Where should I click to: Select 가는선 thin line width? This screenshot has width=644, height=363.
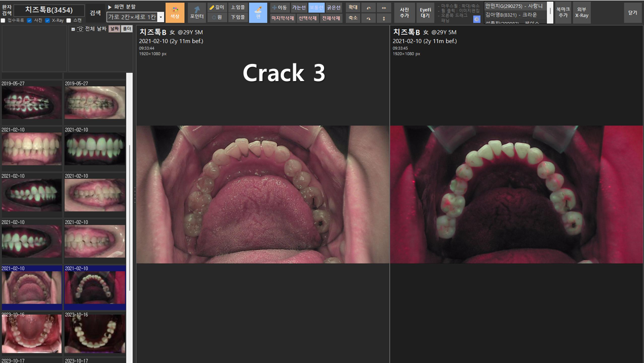[x=299, y=8]
